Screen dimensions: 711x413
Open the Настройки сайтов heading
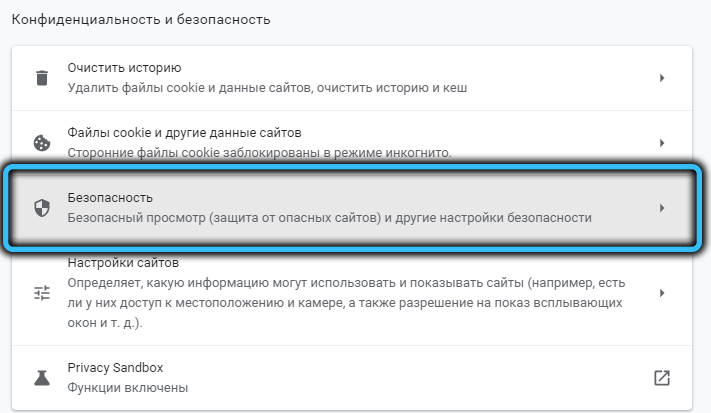[123, 262]
